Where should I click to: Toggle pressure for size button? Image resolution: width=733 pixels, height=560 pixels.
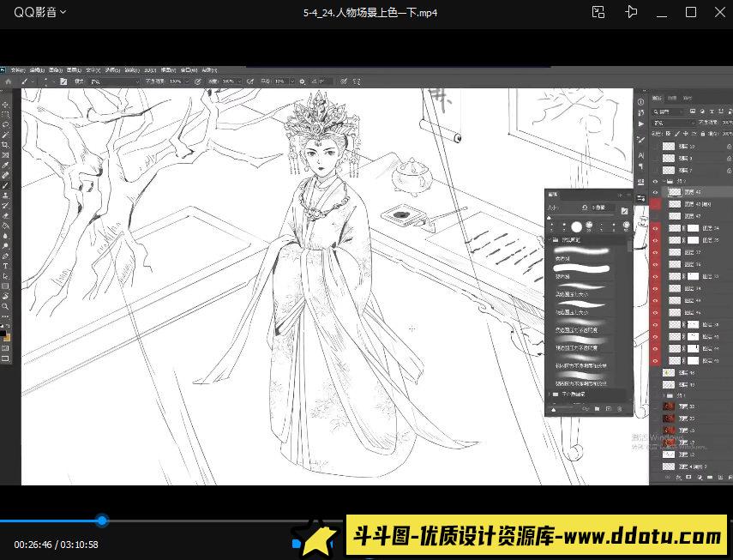pos(343,81)
